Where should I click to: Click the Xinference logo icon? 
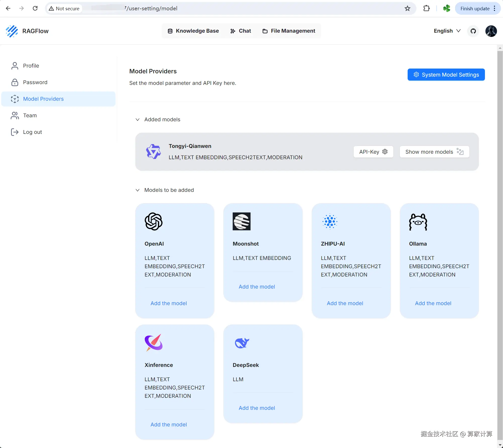[154, 343]
